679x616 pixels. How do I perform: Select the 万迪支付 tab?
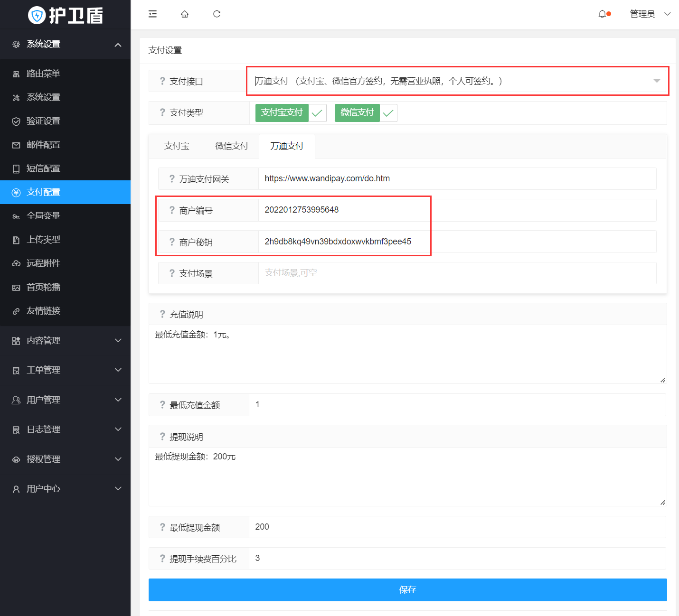pyautogui.click(x=287, y=146)
